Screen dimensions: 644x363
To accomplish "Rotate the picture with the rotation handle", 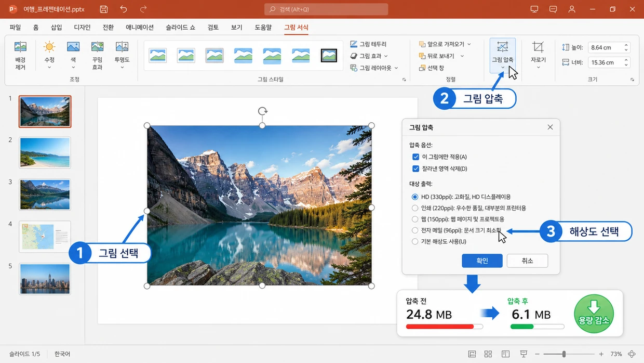I will (x=262, y=111).
